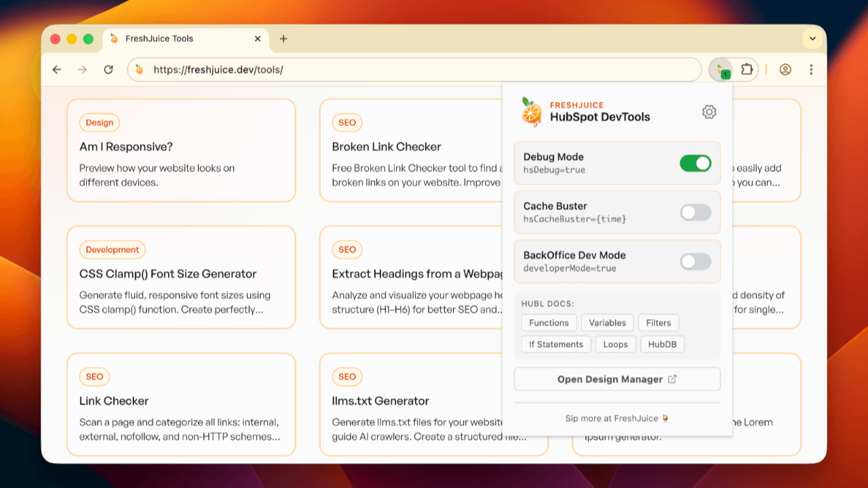Click the SEO tag on llms.txt Generator card

coord(347,377)
